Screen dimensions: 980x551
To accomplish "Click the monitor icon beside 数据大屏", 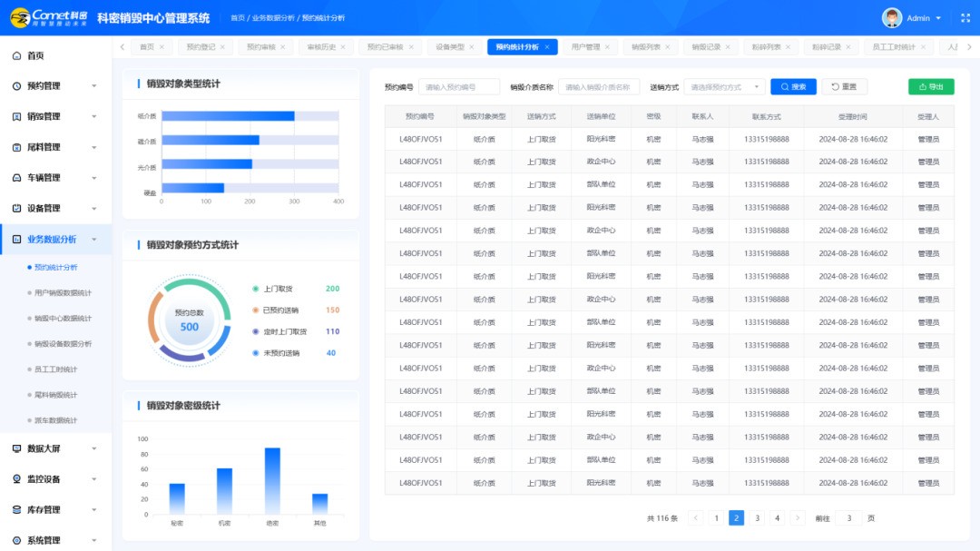I will tap(17, 448).
